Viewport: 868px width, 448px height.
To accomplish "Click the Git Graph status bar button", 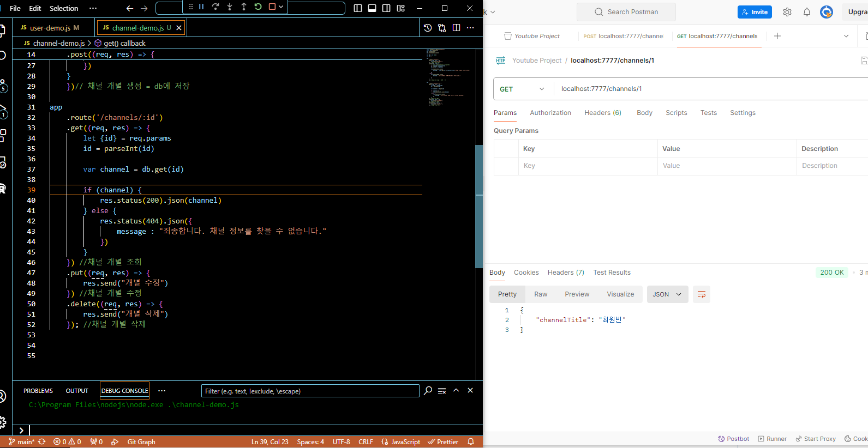I will click(141, 442).
